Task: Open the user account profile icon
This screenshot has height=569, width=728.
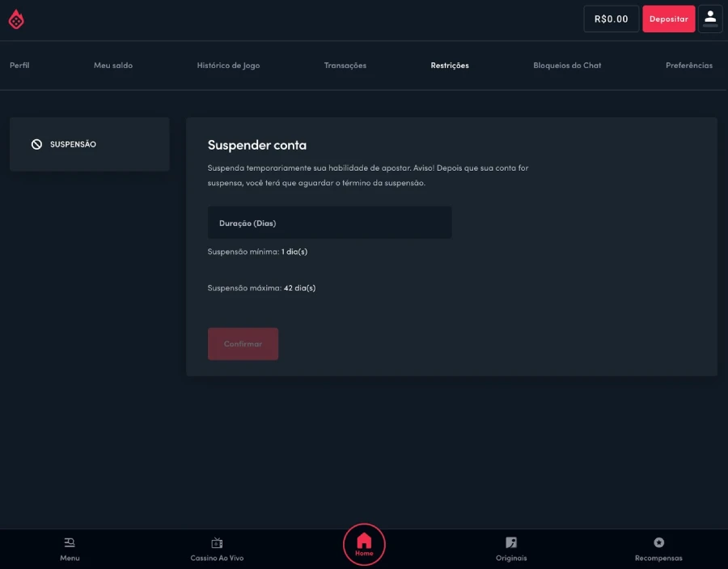Action: pyautogui.click(x=710, y=19)
